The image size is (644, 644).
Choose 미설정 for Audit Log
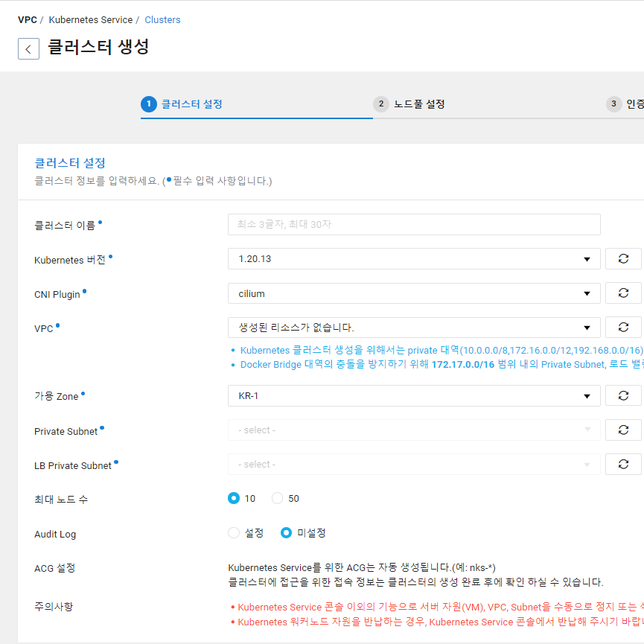(x=287, y=533)
